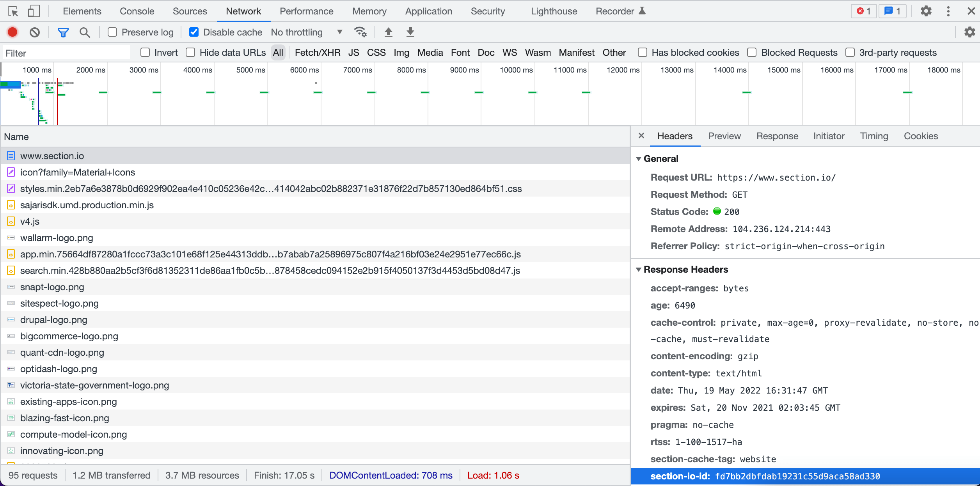The height and width of the screenshot is (486, 980).
Task: Open DevTools settings gear icon
Action: [x=926, y=11]
